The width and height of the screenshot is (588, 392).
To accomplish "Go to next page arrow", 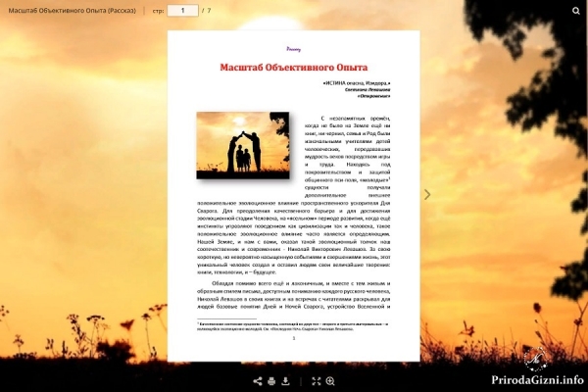I will click(427, 194).
